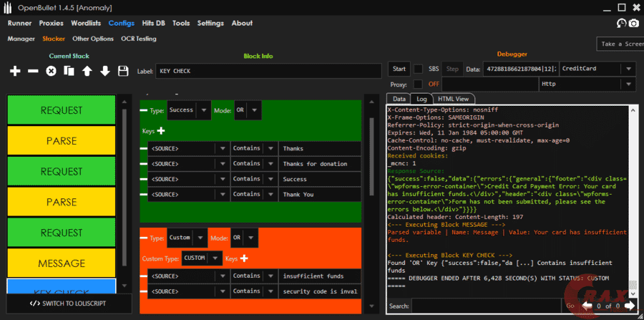This screenshot has height=320, width=644.
Task: Expand the Http proxy type dropdown
Action: point(628,84)
